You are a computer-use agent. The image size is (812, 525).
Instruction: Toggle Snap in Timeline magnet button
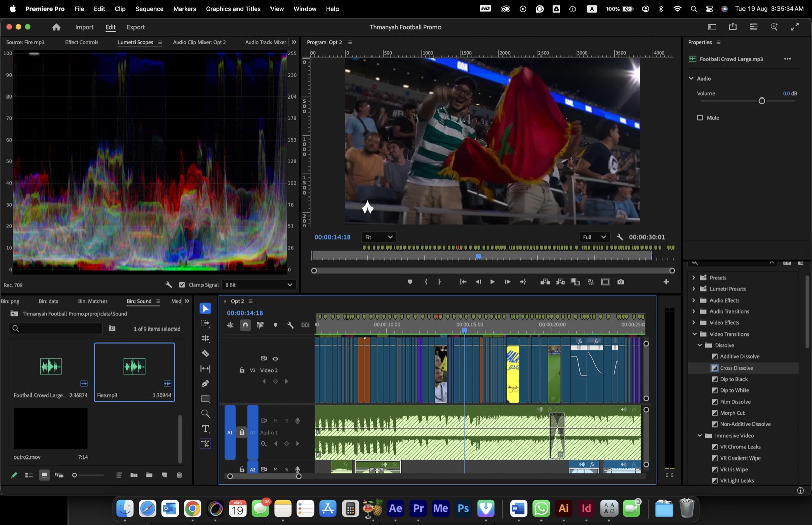pos(245,325)
